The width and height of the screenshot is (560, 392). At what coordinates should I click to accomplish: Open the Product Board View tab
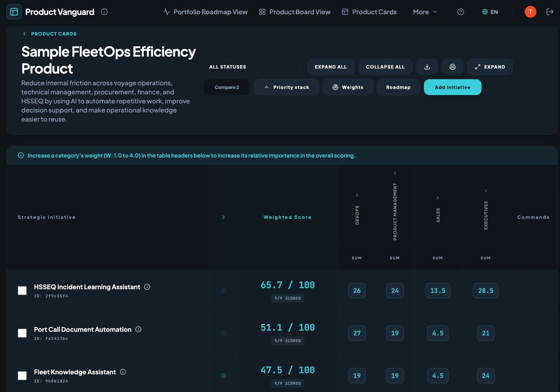295,12
